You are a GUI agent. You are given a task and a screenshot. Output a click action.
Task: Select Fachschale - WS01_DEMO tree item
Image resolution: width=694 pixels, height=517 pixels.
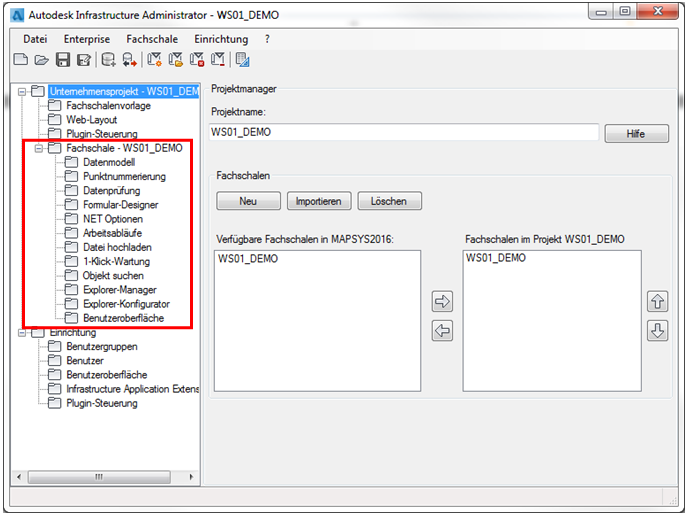tap(124, 148)
